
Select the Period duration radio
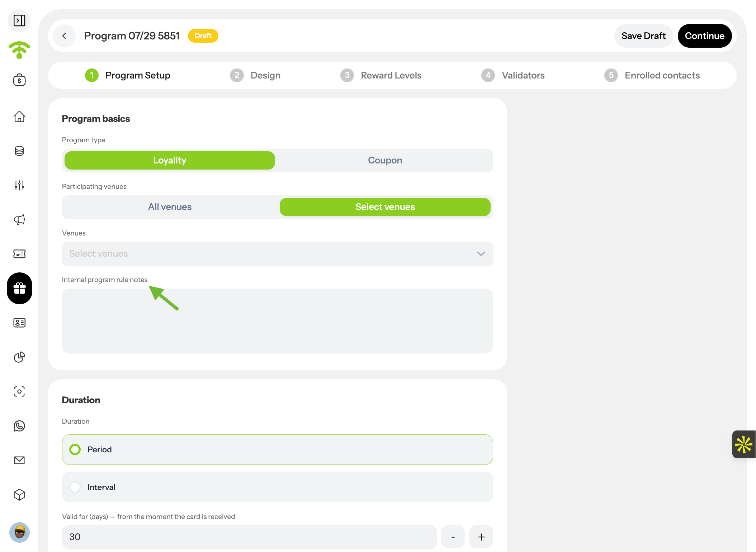(278, 449)
